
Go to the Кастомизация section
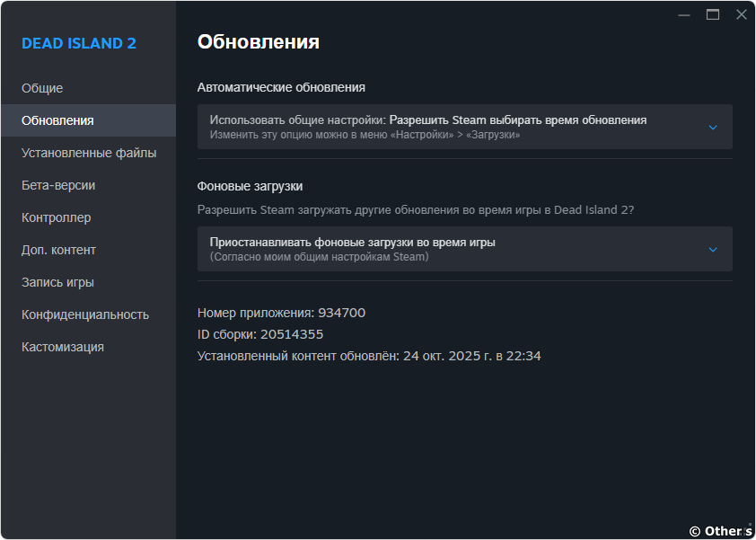click(63, 347)
